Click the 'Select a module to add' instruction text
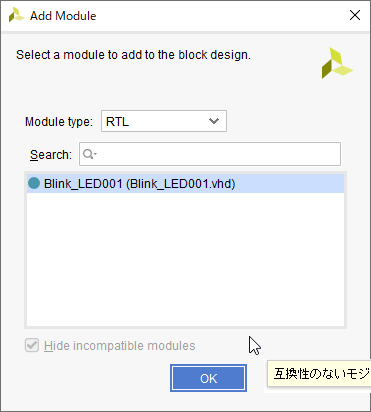Screen dimensions: 371x412 point(133,55)
